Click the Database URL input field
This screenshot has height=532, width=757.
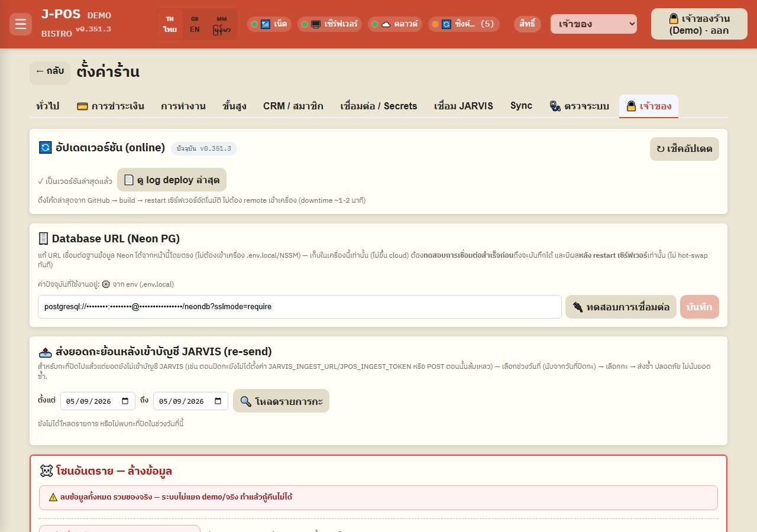tap(300, 307)
